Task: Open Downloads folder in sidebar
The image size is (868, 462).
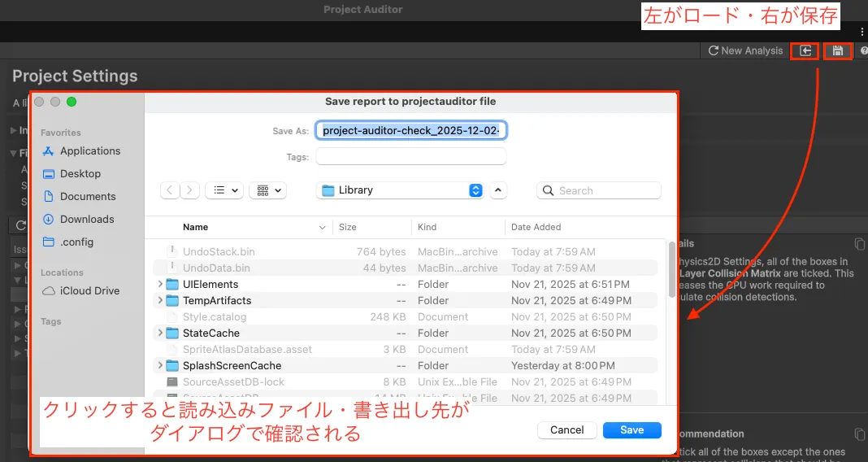Action: [x=86, y=220]
